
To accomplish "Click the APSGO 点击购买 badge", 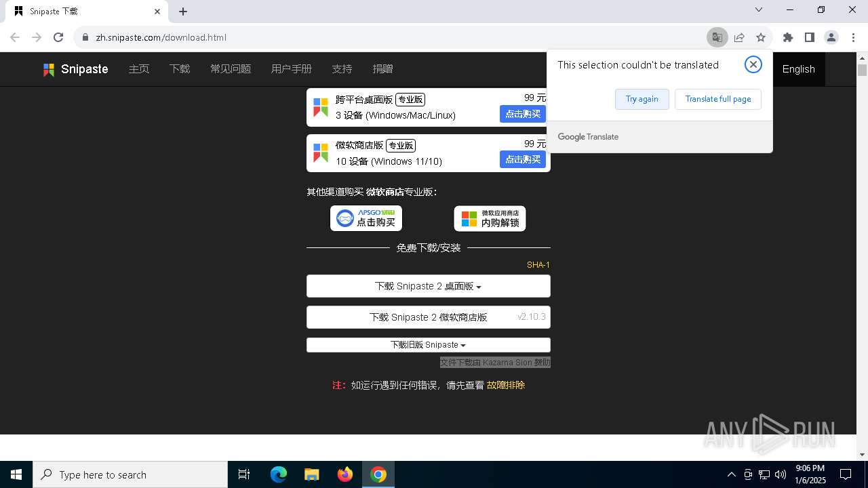I will point(366,218).
